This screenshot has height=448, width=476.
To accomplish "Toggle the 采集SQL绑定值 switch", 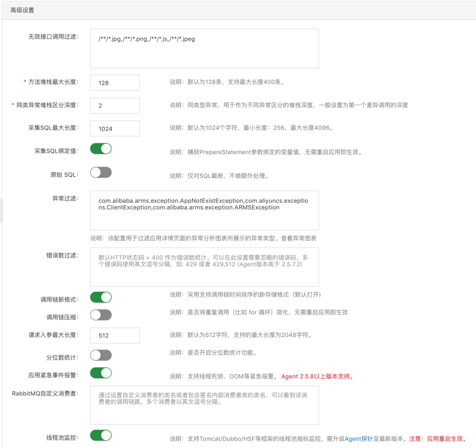I will point(101,149).
